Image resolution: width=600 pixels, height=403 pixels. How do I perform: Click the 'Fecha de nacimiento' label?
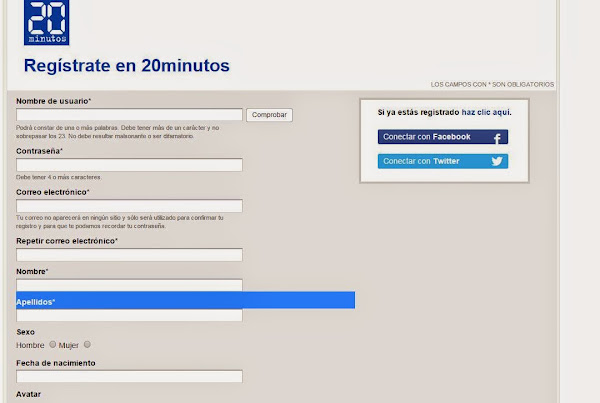pos(56,363)
